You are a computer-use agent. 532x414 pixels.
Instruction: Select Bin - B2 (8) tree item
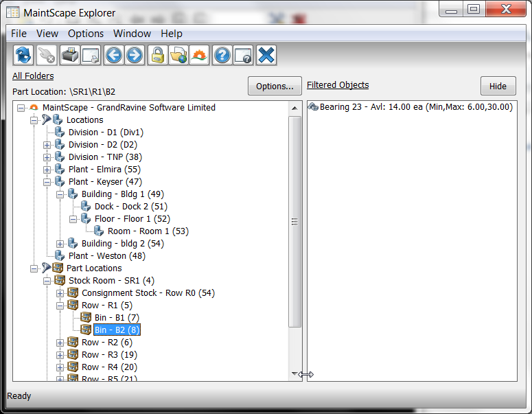coord(117,330)
